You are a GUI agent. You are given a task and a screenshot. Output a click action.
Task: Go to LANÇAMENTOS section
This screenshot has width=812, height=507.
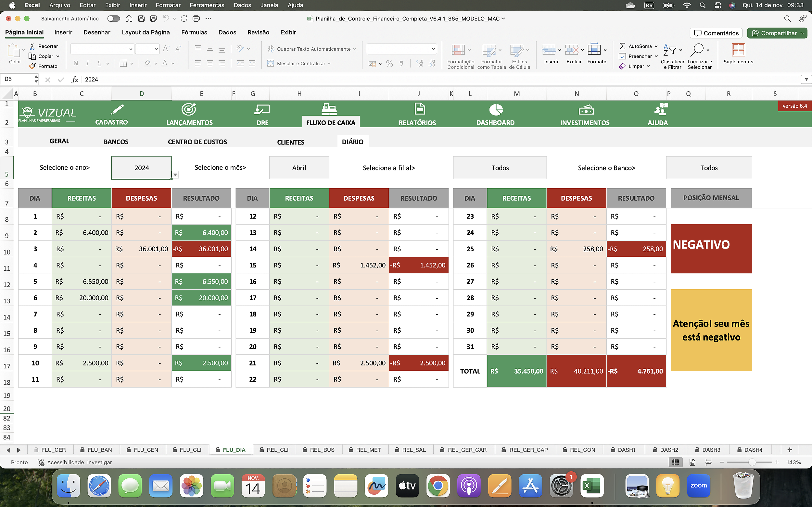pyautogui.click(x=189, y=114)
